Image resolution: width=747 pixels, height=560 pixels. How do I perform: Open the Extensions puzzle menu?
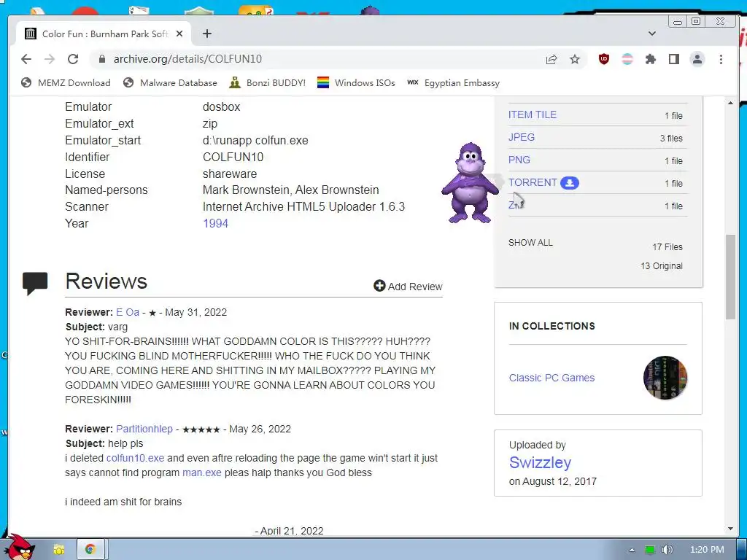(650, 59)
